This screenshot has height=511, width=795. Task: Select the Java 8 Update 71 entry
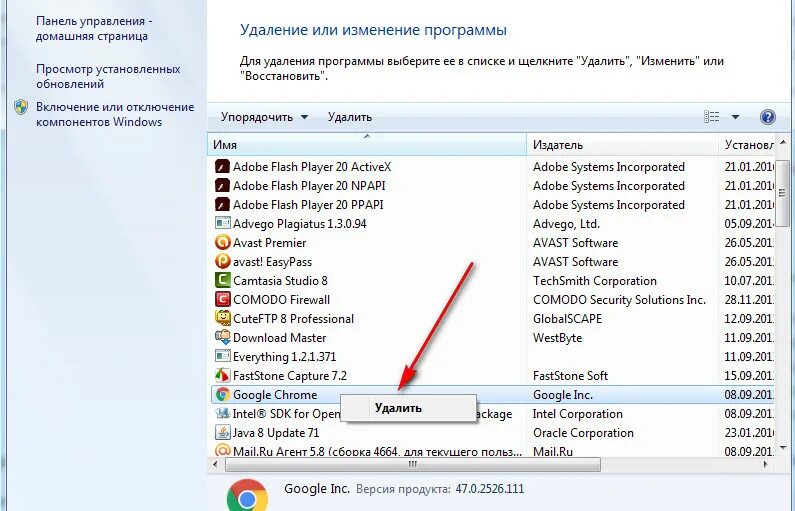[491, 433]
